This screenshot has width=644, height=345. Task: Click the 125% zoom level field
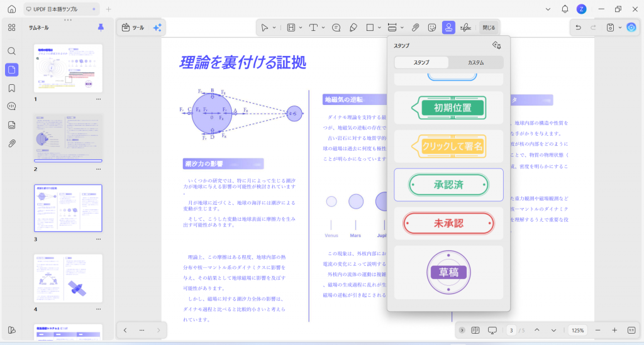(578, 330)
